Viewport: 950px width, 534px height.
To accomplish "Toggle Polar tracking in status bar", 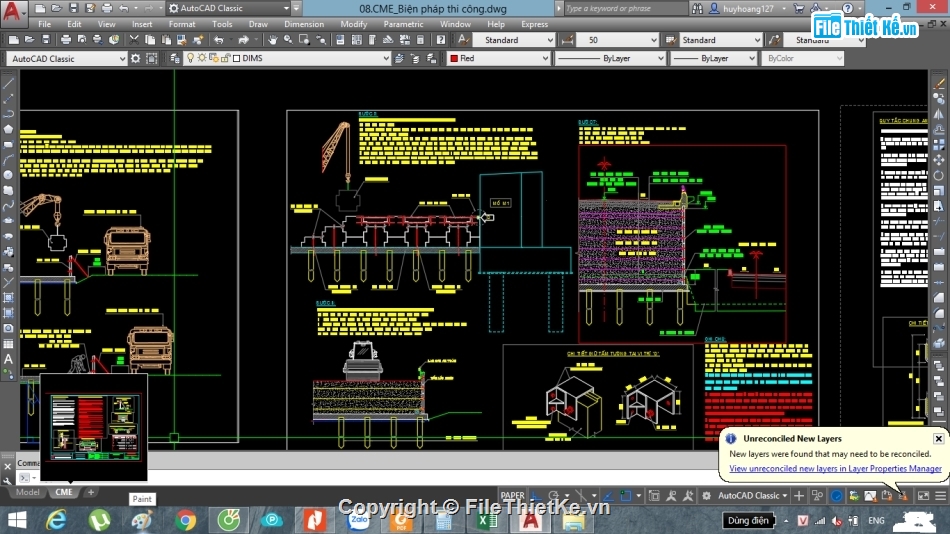I will coord(553,496).
